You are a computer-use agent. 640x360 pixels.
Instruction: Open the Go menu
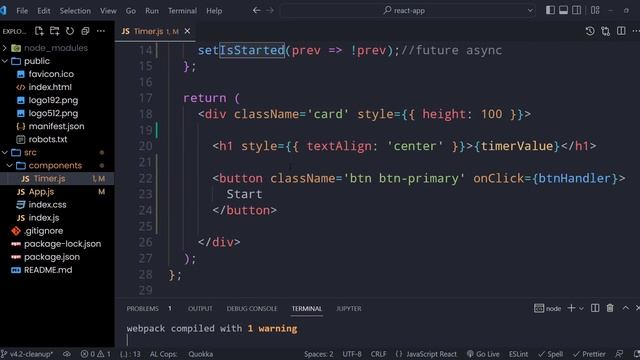(x=131, y=11)
